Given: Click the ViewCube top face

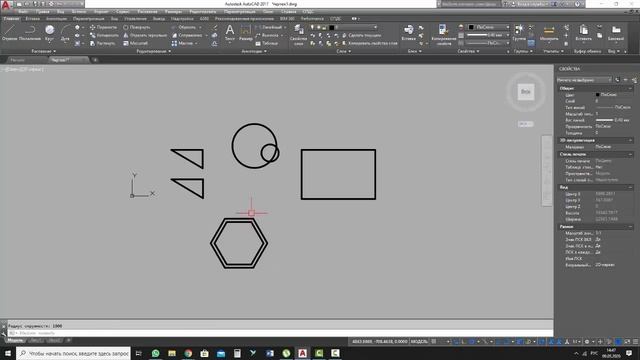Looking at the screenshot, I should [526, 92].
